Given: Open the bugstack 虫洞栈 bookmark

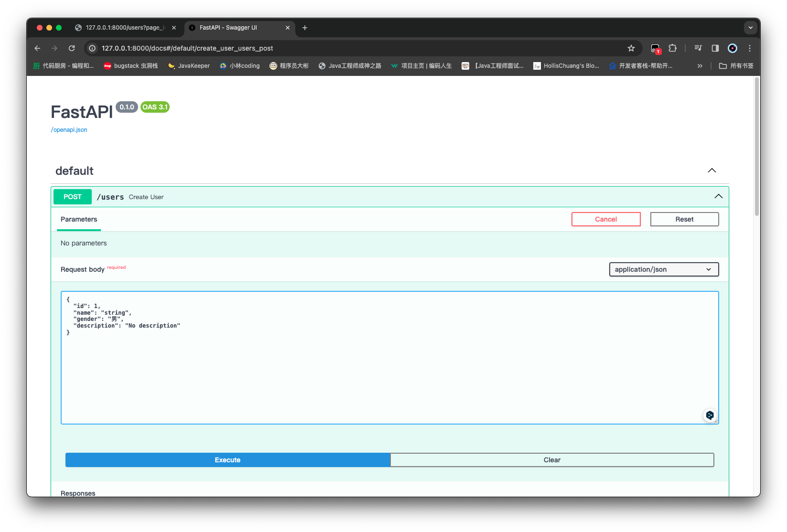Looking at the screenshot, I should (x=131, y=66).
